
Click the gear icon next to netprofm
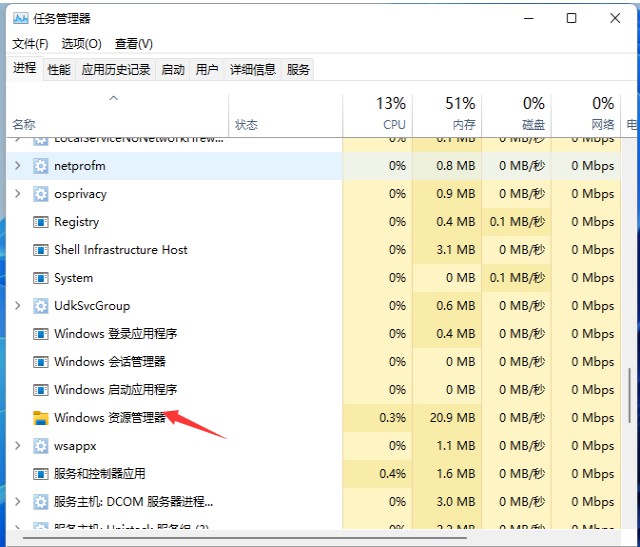(x=41, y=166)
